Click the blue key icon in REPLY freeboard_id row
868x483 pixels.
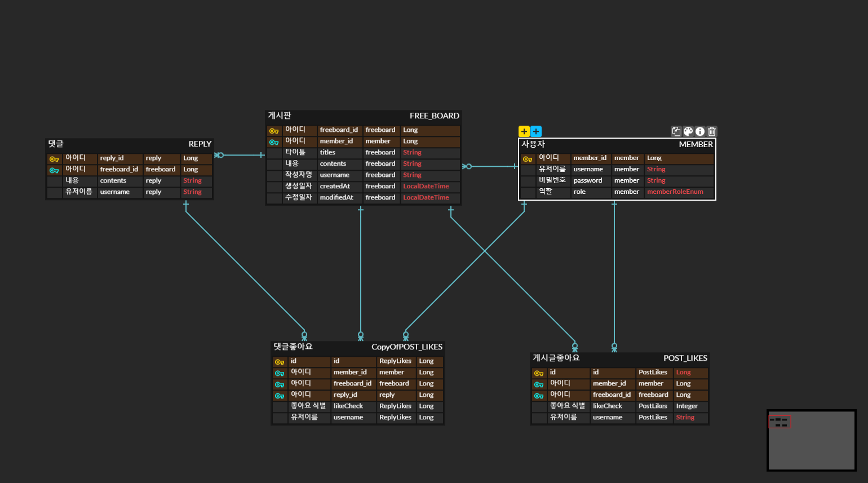point(54,170)
